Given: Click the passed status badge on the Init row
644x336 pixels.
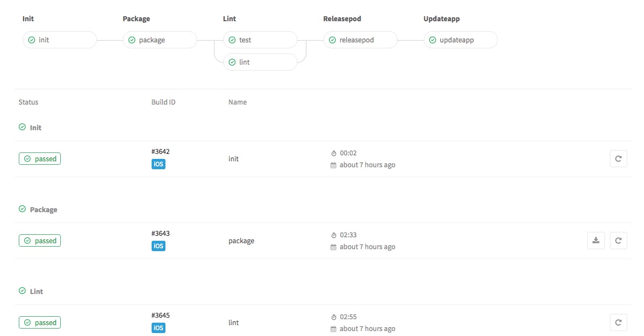Looking at the screenshot, I should 40,158.
